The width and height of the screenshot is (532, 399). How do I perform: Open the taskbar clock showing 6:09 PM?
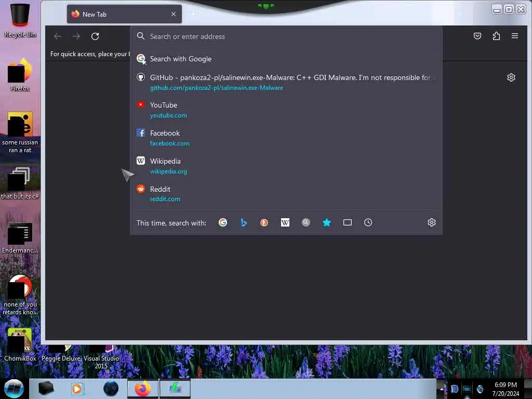click(x=506, y=389)
